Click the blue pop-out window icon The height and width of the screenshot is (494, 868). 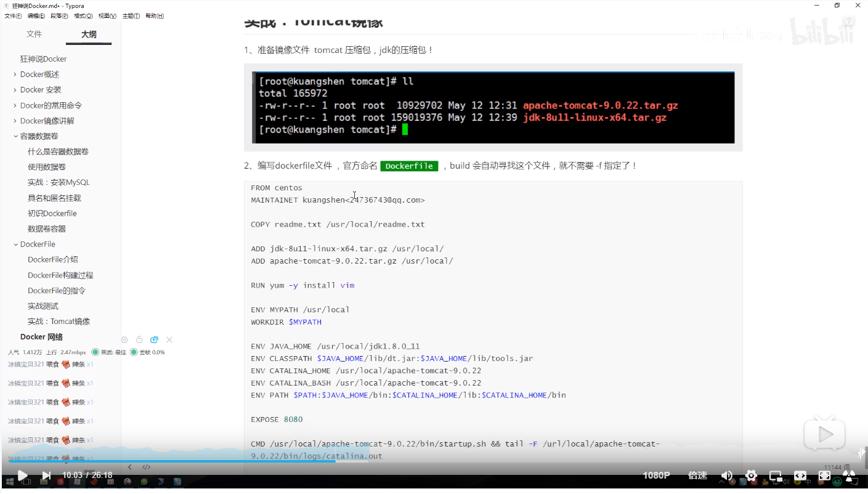pyautogui.click(x=154, y=340)
